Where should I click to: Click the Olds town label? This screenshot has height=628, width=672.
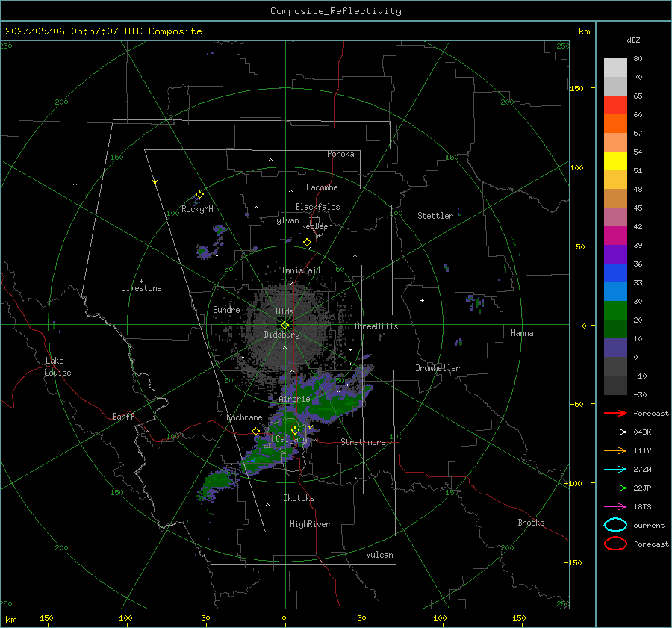point(284,311)
